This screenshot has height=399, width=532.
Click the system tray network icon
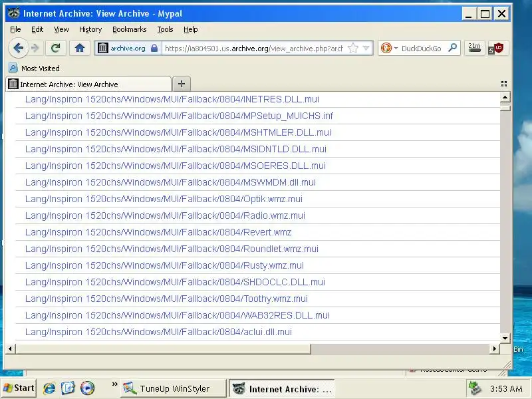coord(475,388)
